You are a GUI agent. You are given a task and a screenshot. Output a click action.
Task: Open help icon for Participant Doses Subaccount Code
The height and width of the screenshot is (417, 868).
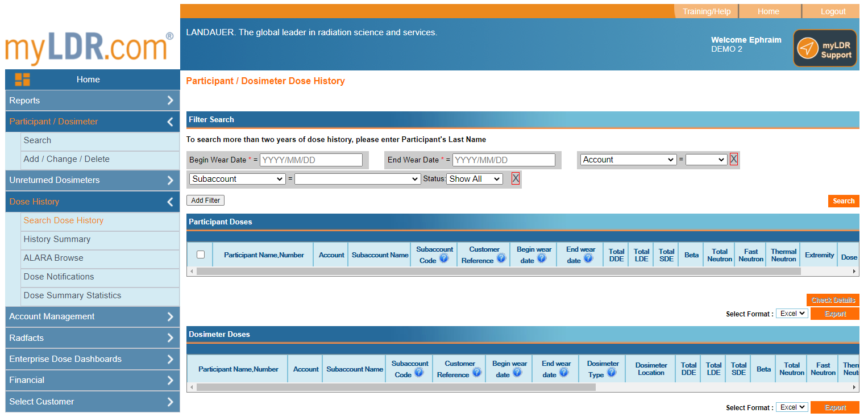(x=444, y=258)
